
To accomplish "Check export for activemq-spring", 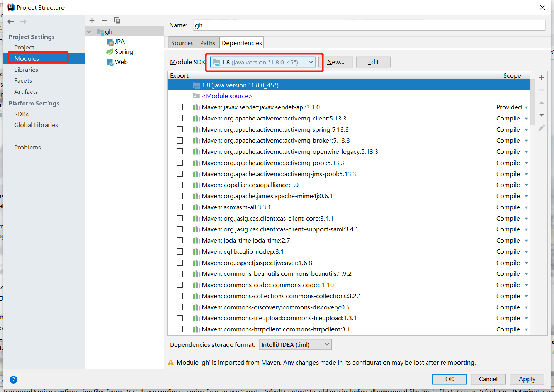I will click(x=180, y=129).
